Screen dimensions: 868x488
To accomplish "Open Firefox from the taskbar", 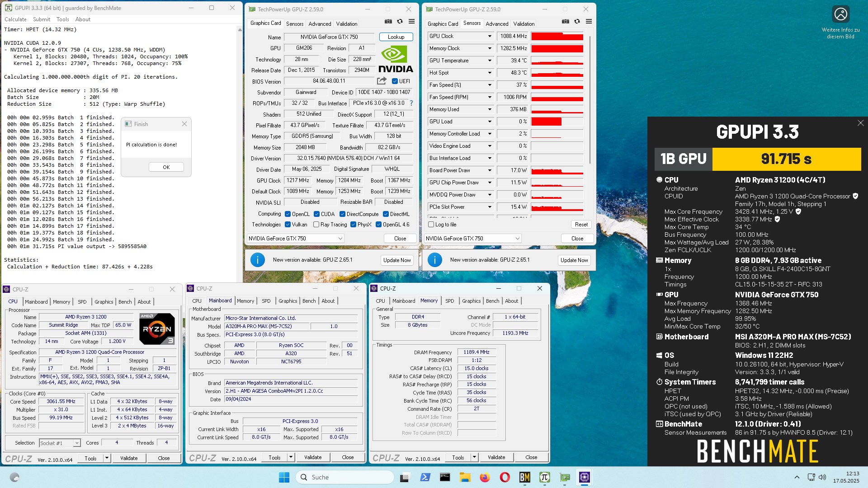I will 485,477.
